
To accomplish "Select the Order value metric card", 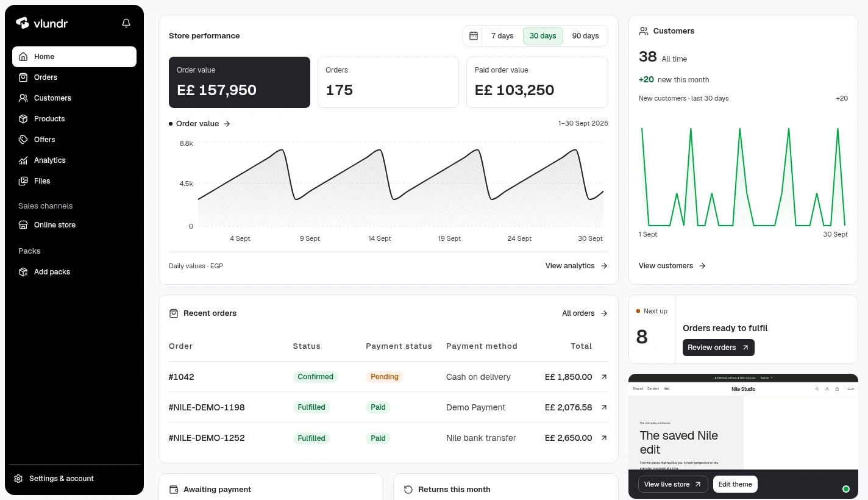I will click(240, 82).
